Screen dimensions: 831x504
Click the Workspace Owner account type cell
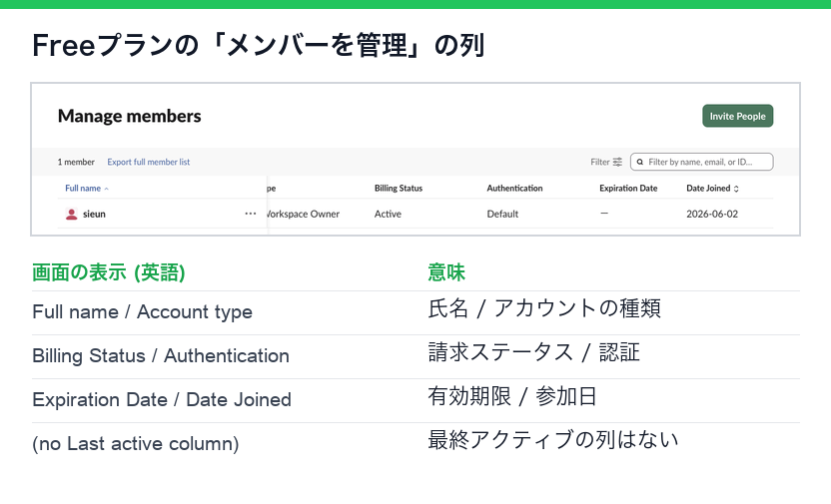(x=304, y=214)
